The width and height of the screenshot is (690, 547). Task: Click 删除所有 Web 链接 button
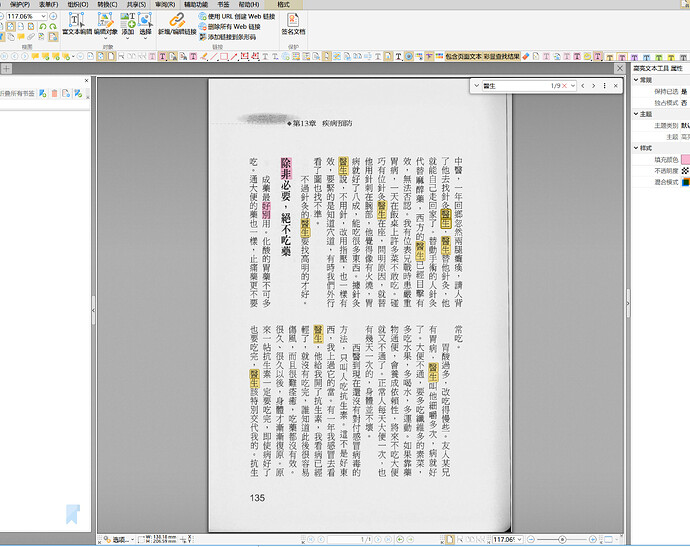pyautogui.click(x=230, y=27)
